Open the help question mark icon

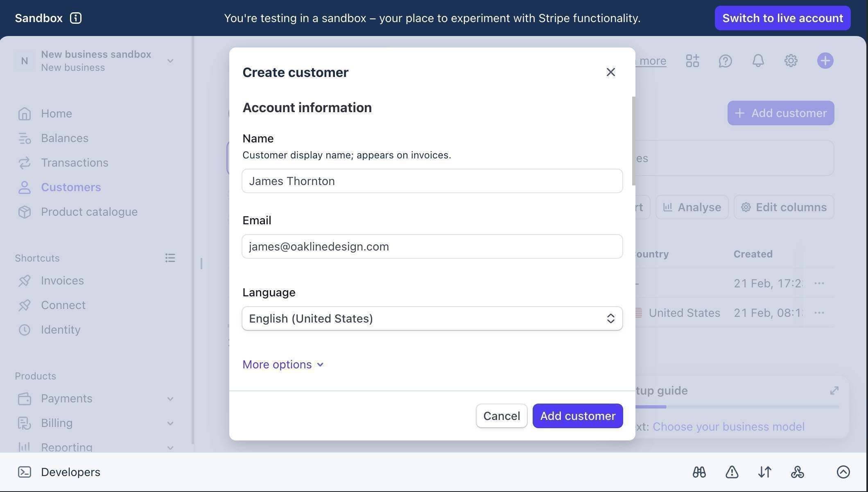[725, 61]
